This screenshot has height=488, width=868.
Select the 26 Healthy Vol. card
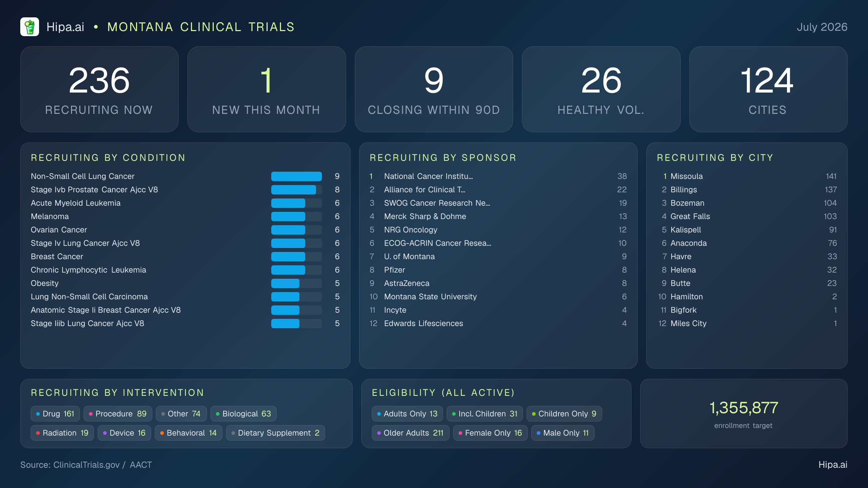click(601, 89)
